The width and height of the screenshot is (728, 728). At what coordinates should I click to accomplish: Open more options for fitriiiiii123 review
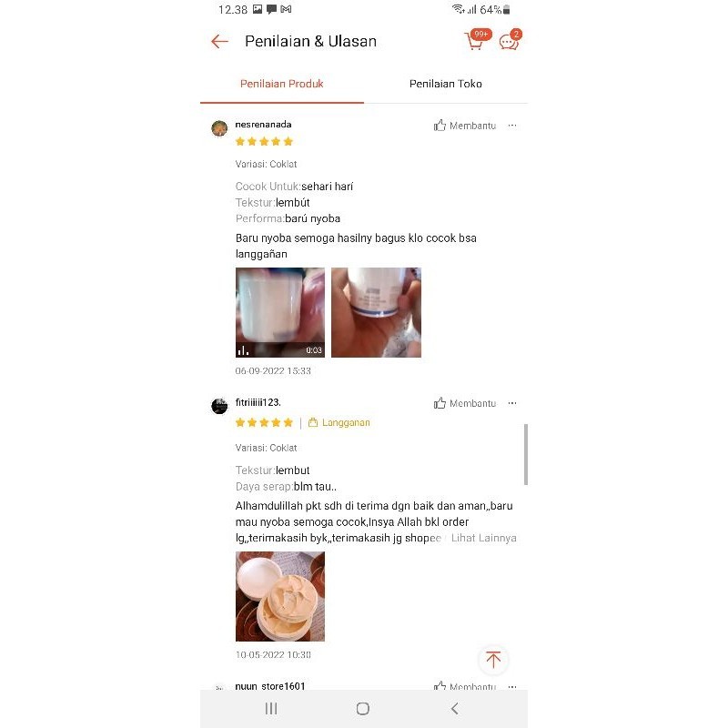pos(512,403)
